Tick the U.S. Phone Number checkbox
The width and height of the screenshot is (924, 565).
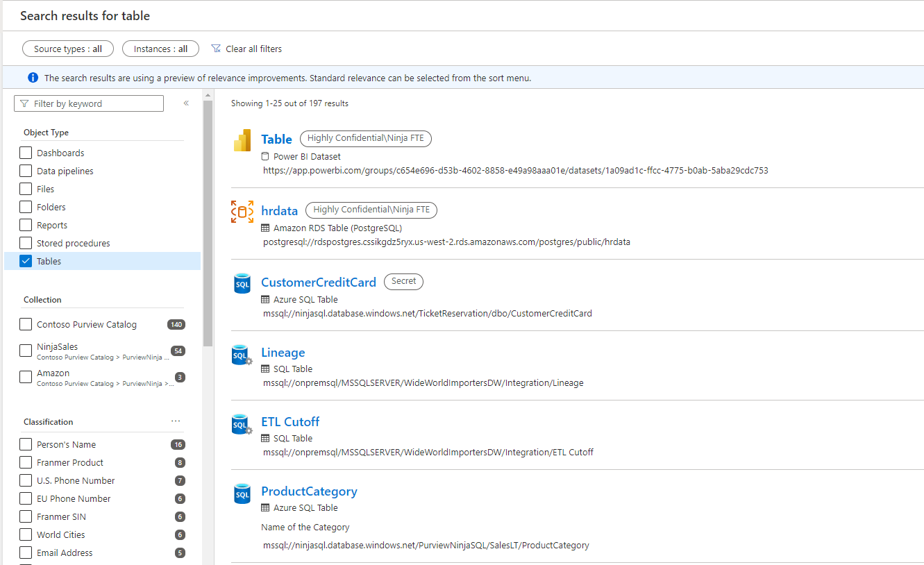tap(26, 480)
